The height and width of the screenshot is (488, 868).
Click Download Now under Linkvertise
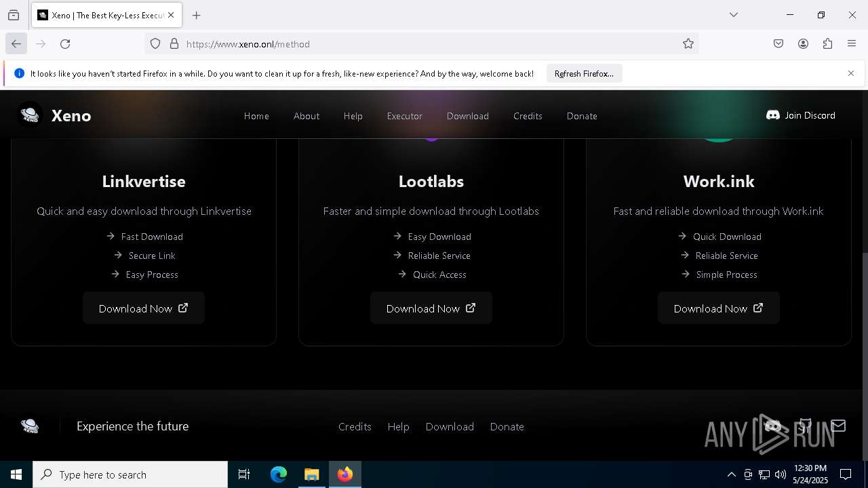(144, 308)
